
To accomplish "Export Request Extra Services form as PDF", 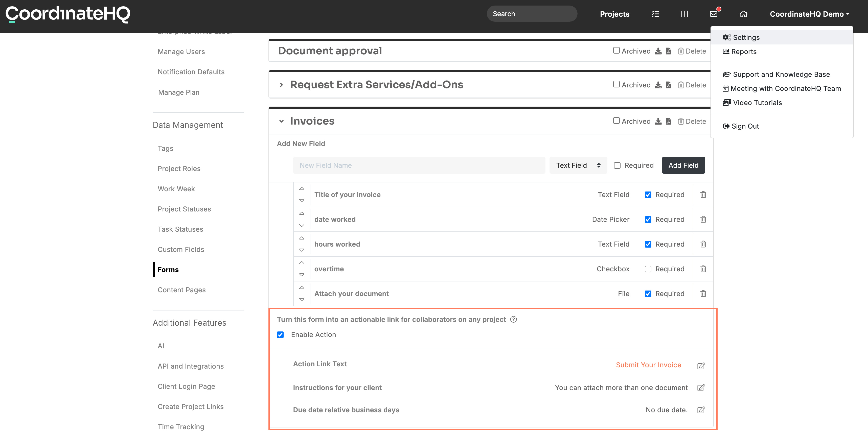I will point(668,85).
